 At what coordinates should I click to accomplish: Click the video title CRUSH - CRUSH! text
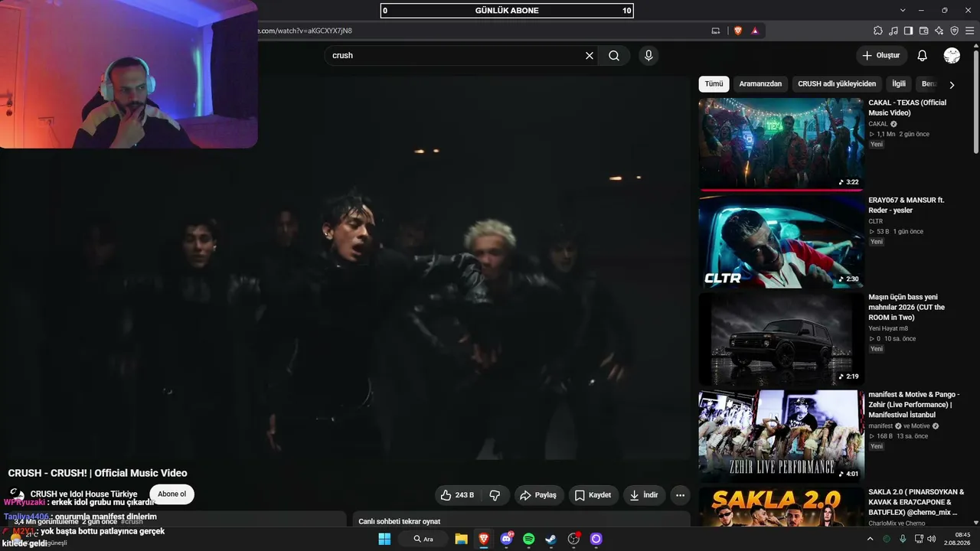click(x=97, y=473)
